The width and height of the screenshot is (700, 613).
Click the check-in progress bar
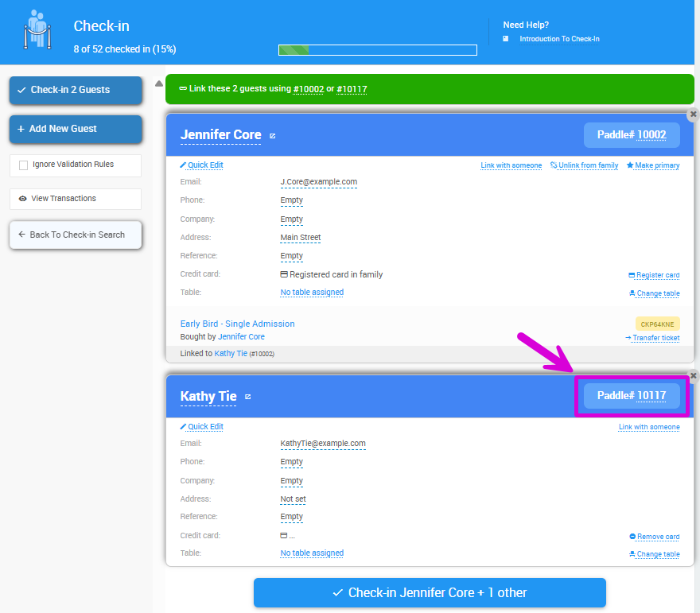[377, 50]
